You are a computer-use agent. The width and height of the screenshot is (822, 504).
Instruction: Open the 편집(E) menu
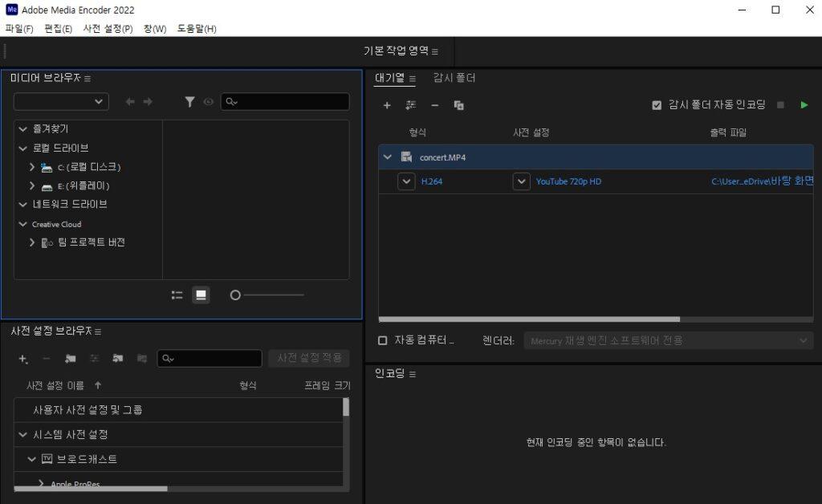pyautogui.click(x=58, y=28)
